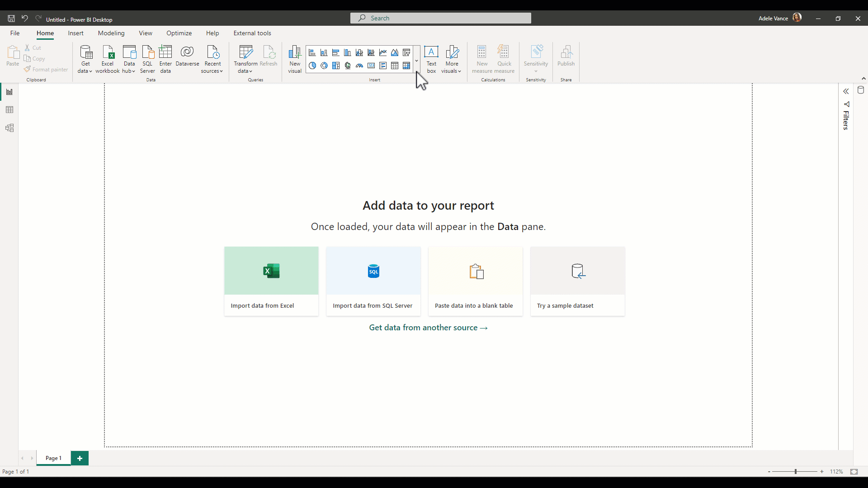Adjust the zoom slider handle
This screenshot has width=868, height=488.
[x=796, y=472]
